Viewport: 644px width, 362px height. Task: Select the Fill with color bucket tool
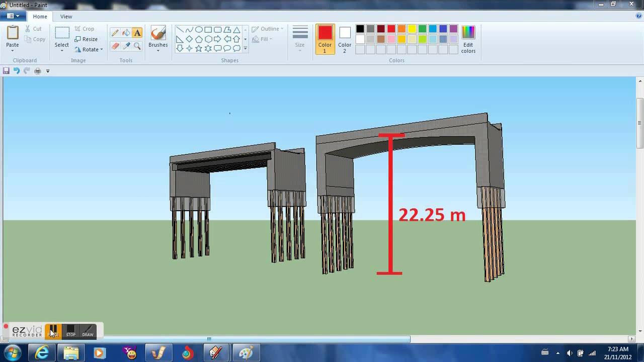[x=126, y=33]
